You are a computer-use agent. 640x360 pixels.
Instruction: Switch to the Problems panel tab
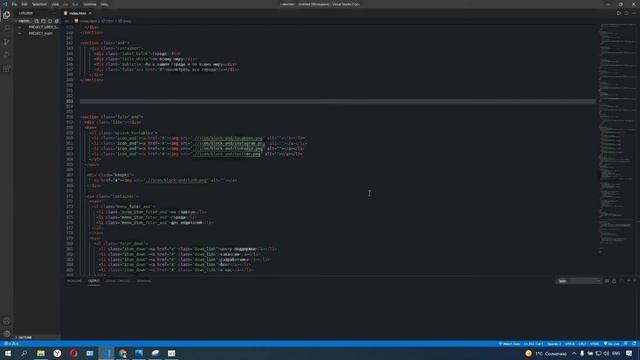(74, 281)
